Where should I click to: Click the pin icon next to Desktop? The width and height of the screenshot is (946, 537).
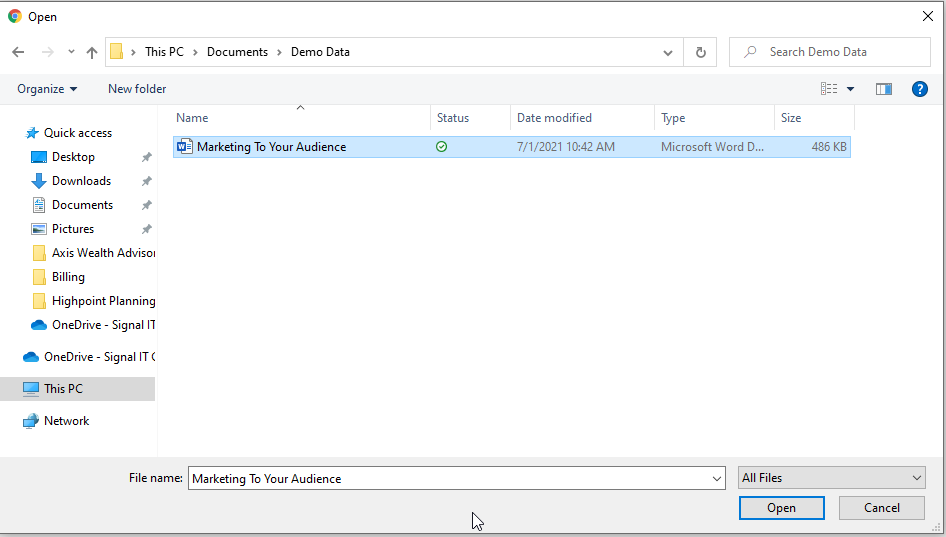tap(147, 157)
